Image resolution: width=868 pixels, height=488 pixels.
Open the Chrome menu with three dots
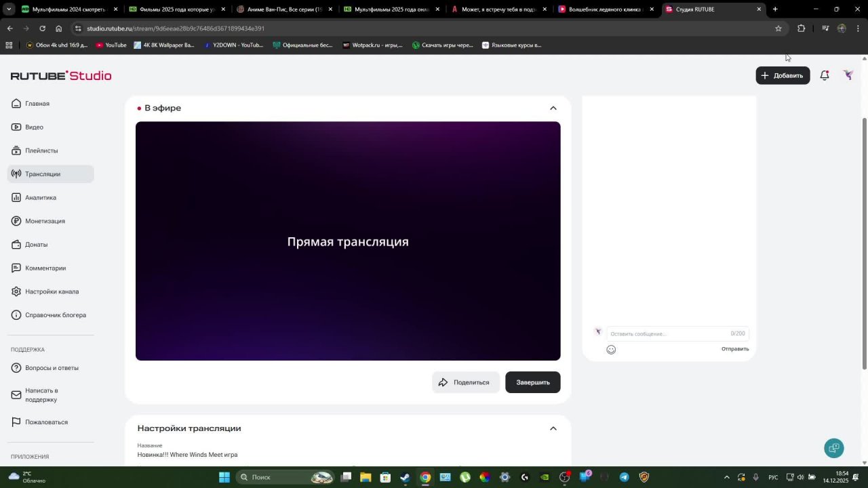(x=858, y=28)
